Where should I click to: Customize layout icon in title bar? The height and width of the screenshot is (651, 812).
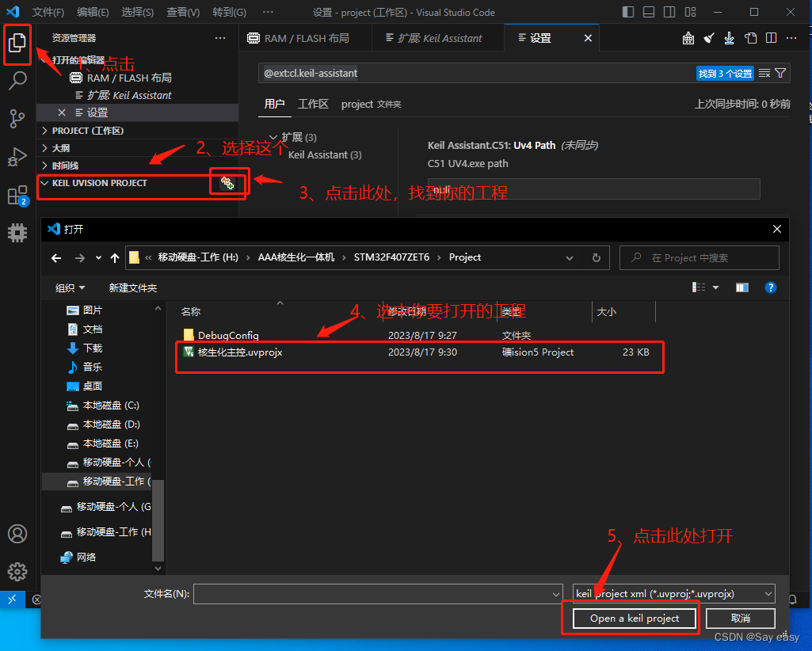690,12
